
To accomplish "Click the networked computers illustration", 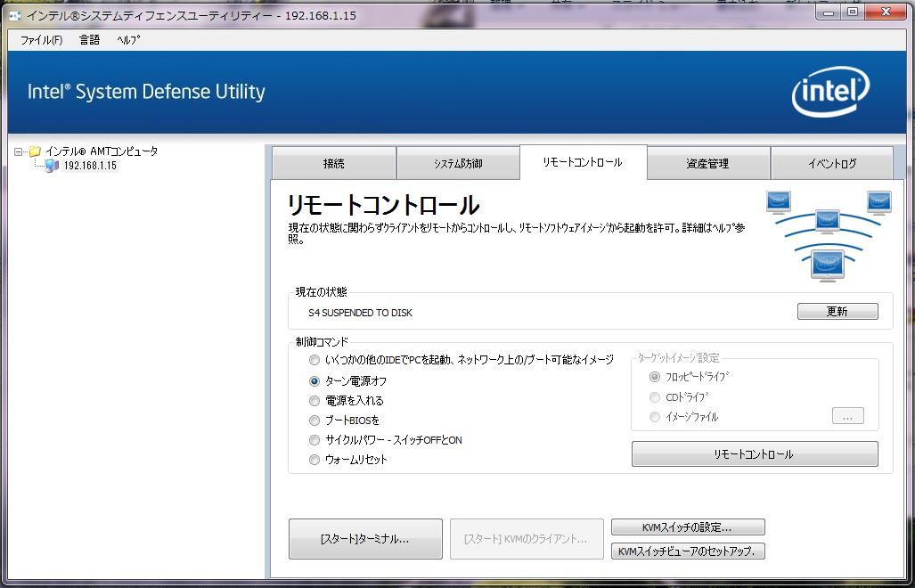I will (x=828, y=234).
